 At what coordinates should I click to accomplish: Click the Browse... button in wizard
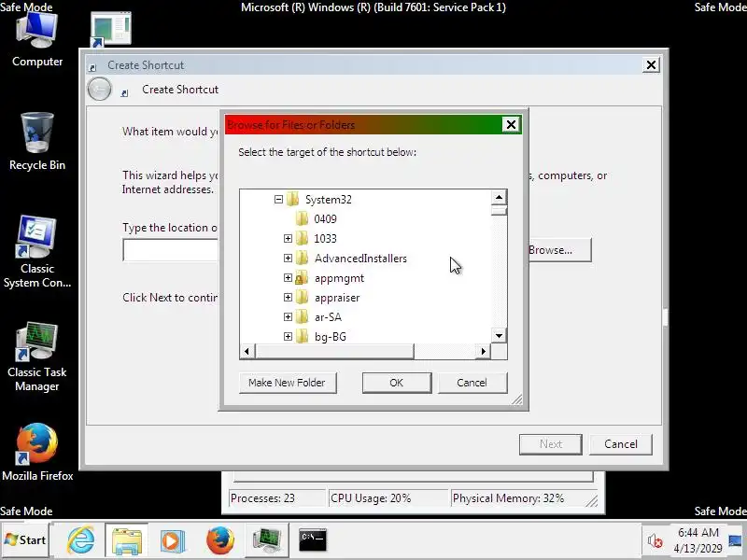point(559,250)
